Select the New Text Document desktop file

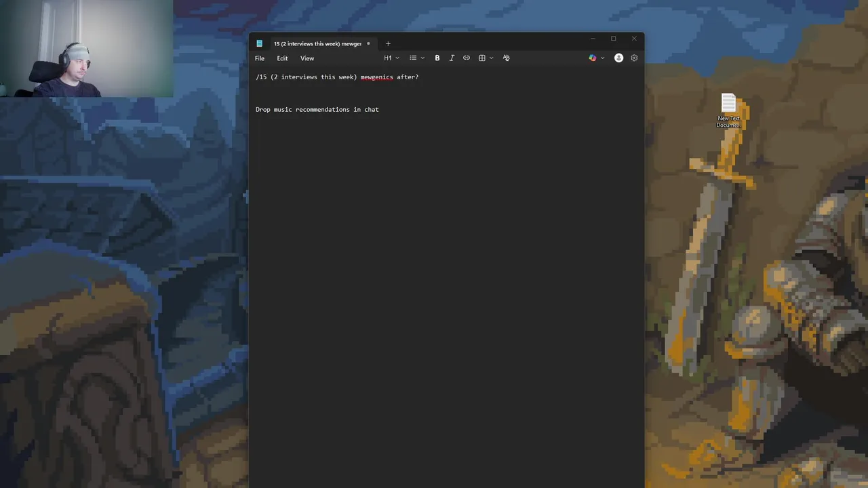pyautogui.click(x=728, y=111)
